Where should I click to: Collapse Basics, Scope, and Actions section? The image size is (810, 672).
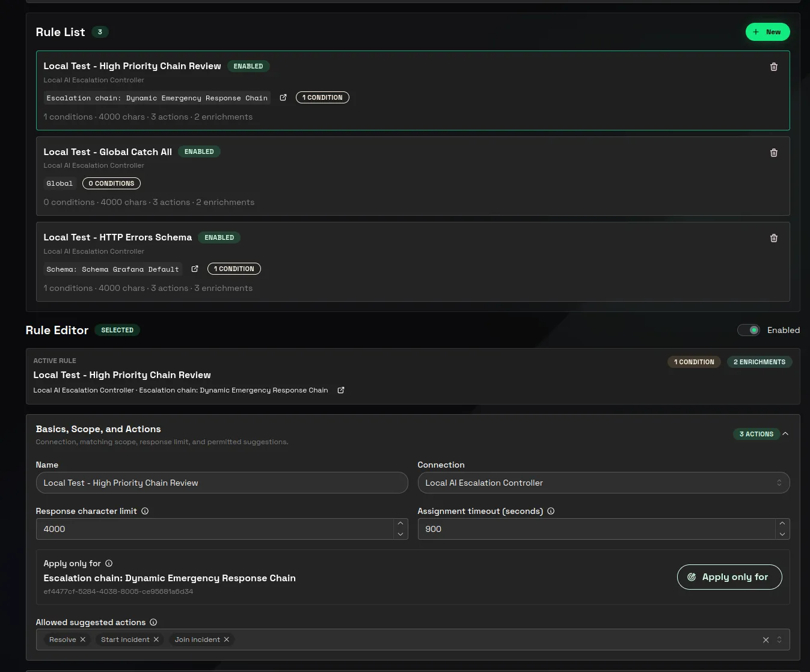coord(785,434)
